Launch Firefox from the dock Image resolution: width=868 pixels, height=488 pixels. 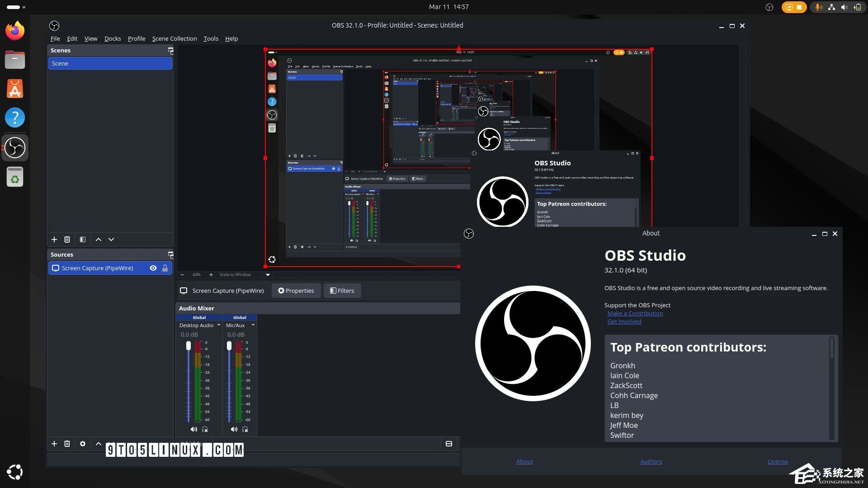(x=15, y=31)
